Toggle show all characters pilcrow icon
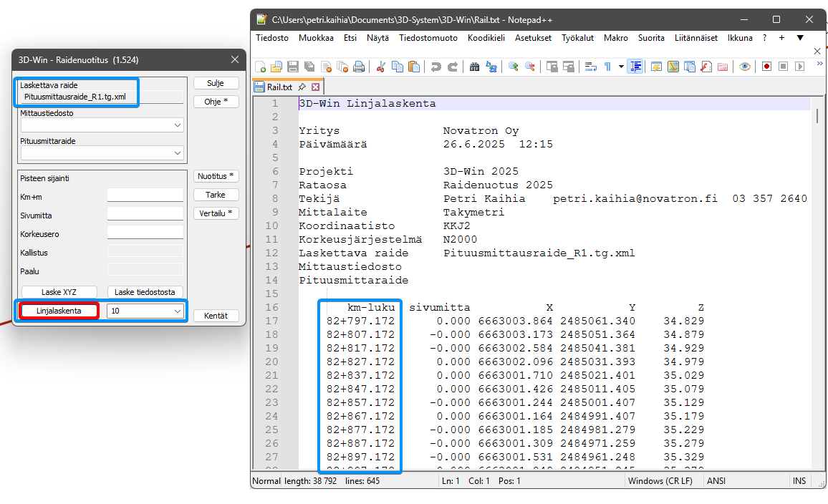This screenshot has height=504, width=828. coord(607,67)
